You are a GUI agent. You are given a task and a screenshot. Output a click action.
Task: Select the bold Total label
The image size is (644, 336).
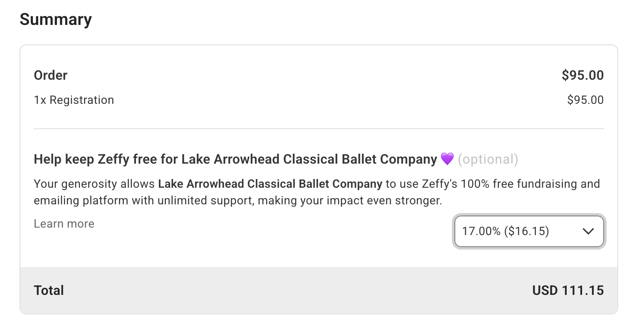tap(49, 290)
